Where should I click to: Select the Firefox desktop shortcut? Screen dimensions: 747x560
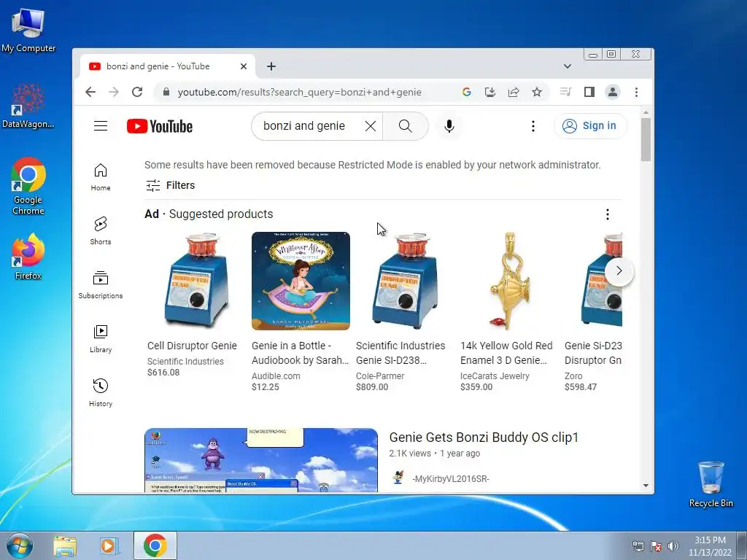(28, 257)
